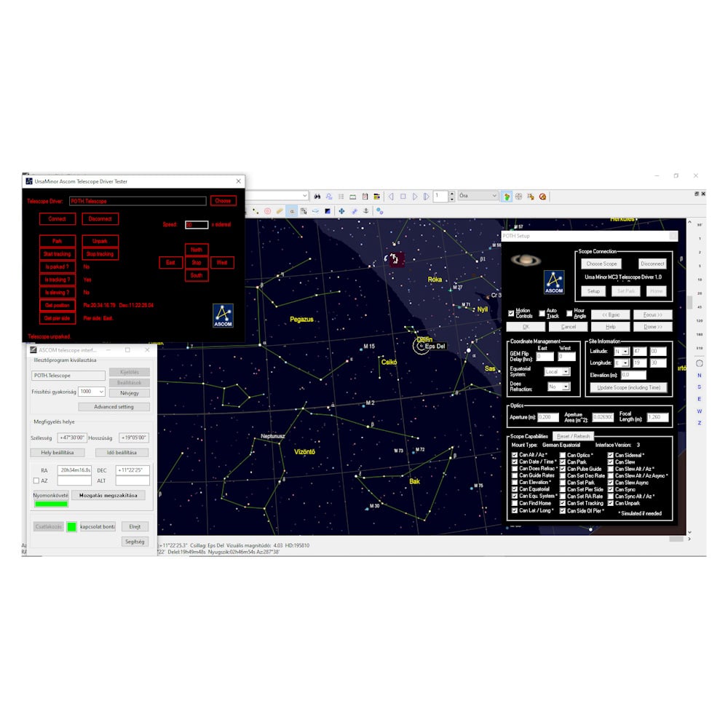The width and height of the screenshot is (728, 728).
Task: Click the North slew button
Action: (x=197, y=250)
